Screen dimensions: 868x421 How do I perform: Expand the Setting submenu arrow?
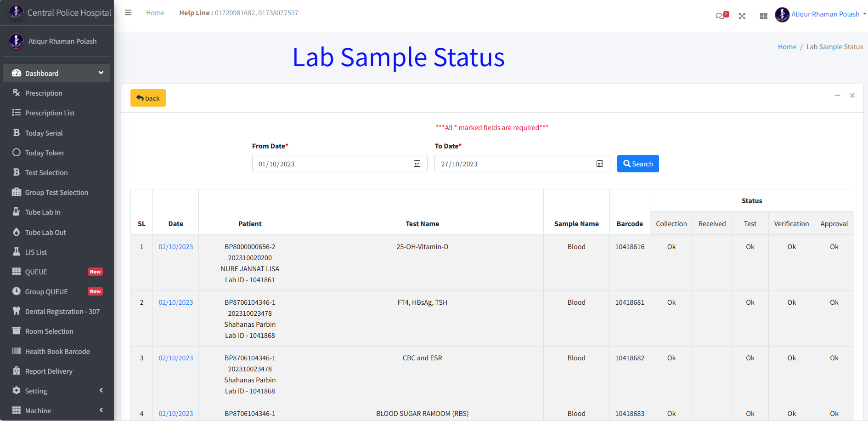click(x=101, y=391)
